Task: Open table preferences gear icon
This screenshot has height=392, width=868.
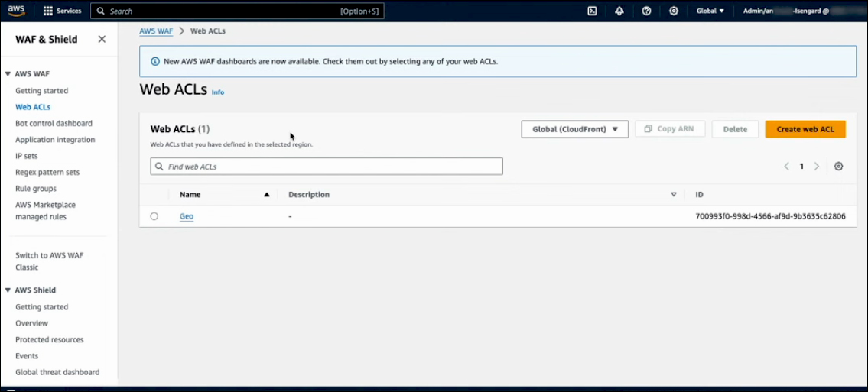Action: tap(838, 166)
